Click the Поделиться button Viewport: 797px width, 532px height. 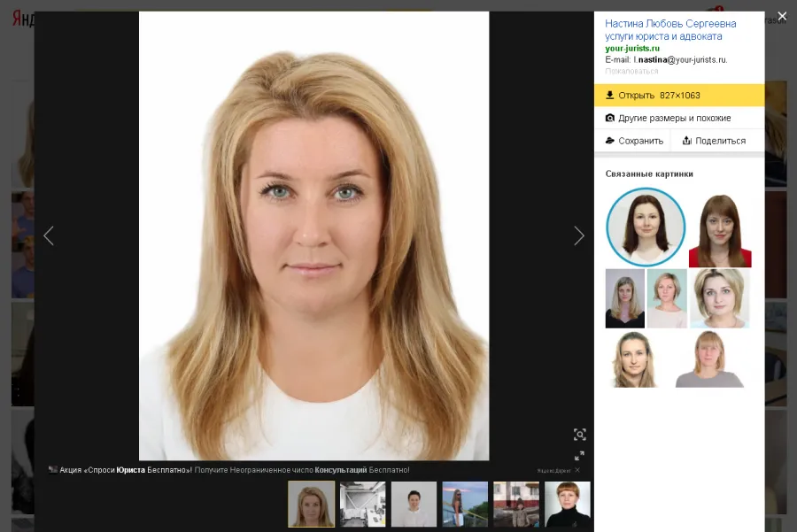coord(714,141)
